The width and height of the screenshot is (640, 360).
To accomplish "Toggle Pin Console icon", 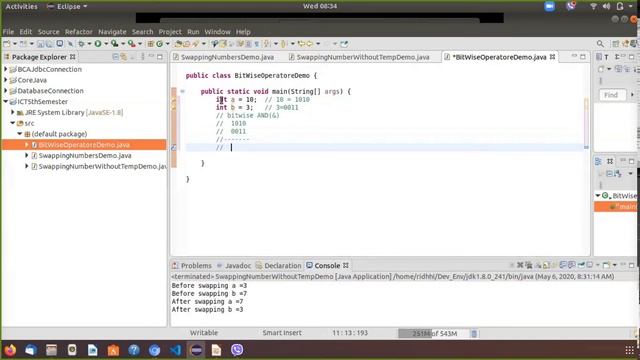I will click(x=581, y=265).
